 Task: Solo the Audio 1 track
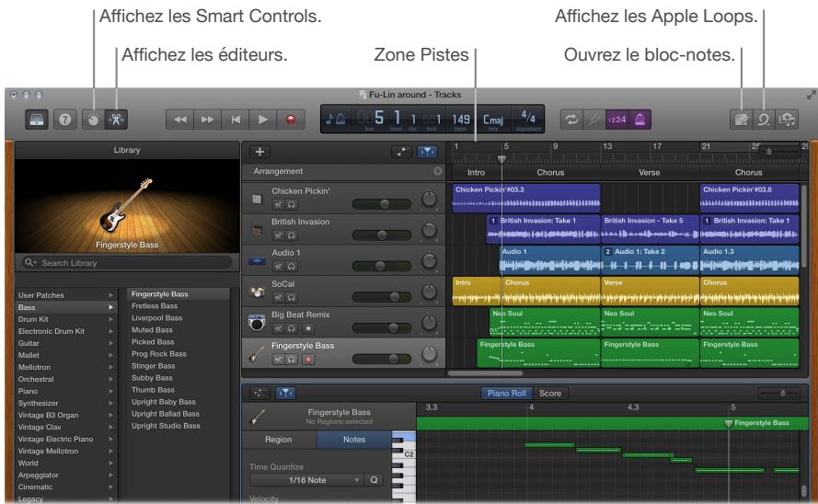tap(292, 267)
